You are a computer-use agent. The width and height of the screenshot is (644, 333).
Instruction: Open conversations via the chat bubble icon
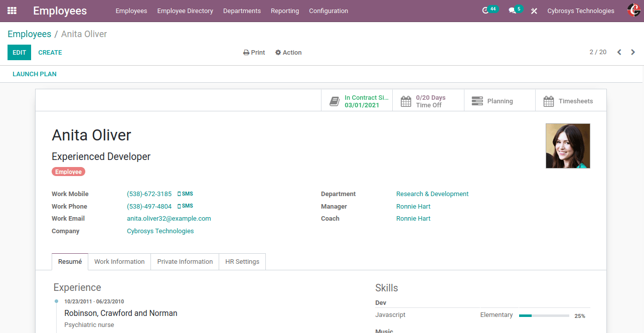point(512,10)
